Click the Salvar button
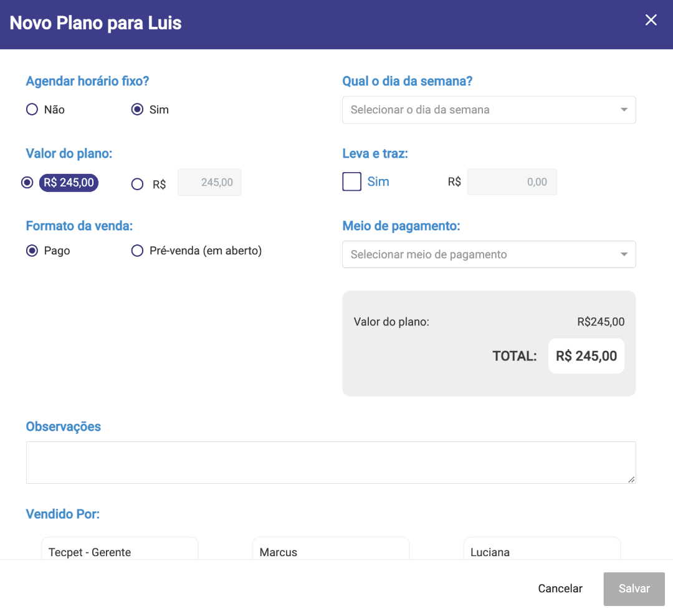The image size is (673, 616). [x=634, y=589]
